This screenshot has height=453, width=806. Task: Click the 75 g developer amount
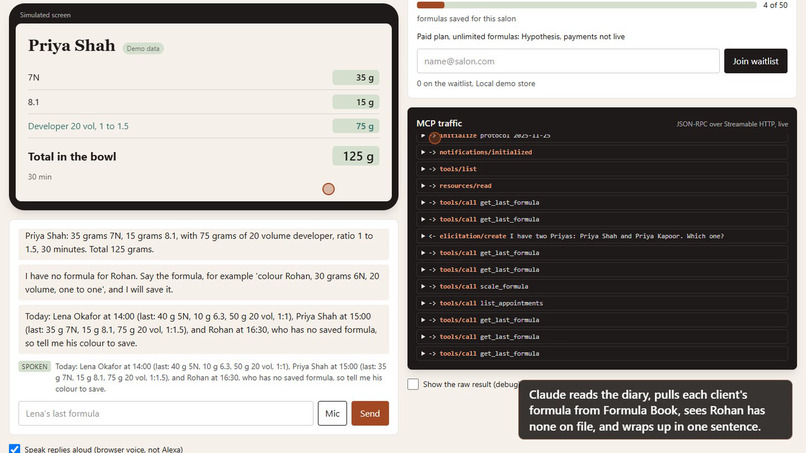tap(356, 126)
